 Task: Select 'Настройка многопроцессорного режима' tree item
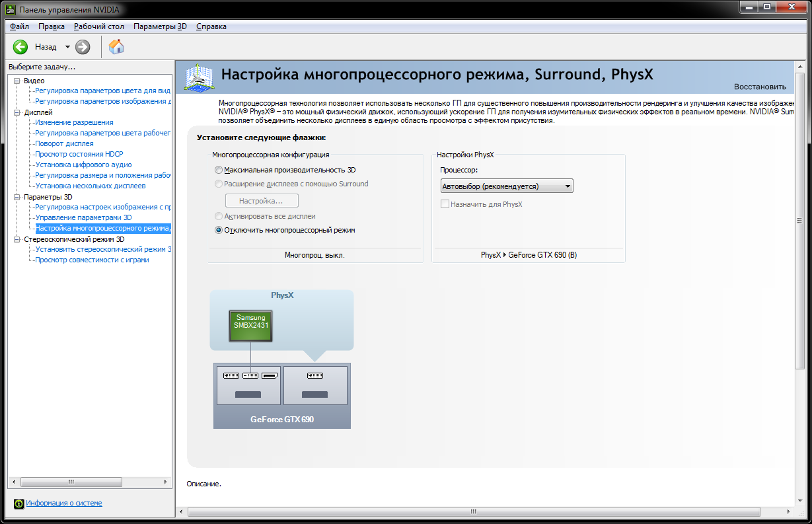point(103,228)
